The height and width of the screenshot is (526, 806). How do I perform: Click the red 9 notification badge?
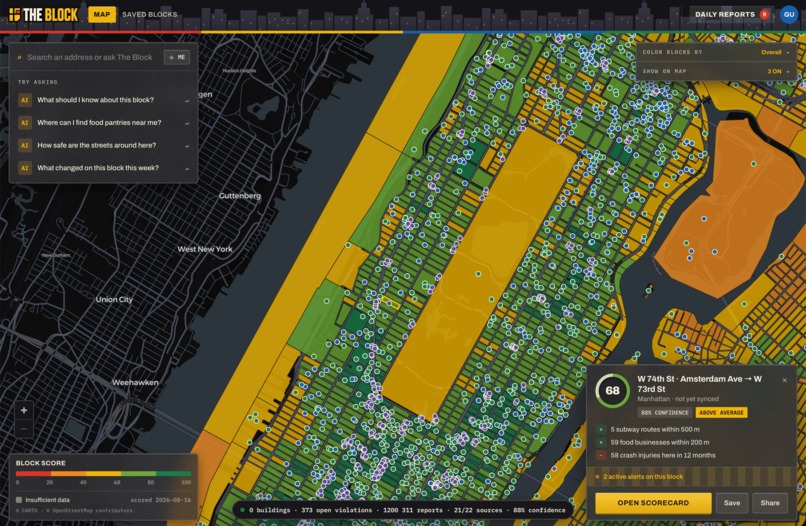click(x=764, y=14)
